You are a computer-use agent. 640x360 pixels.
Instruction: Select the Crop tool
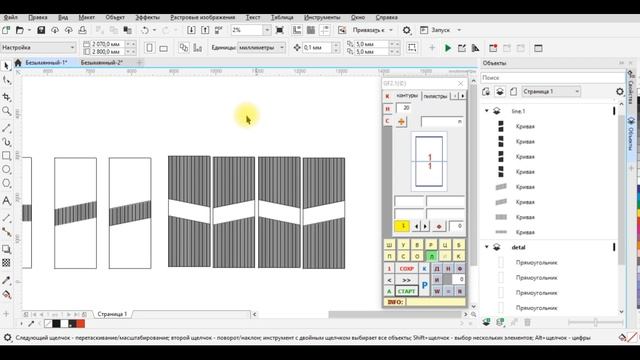(6, 97)
